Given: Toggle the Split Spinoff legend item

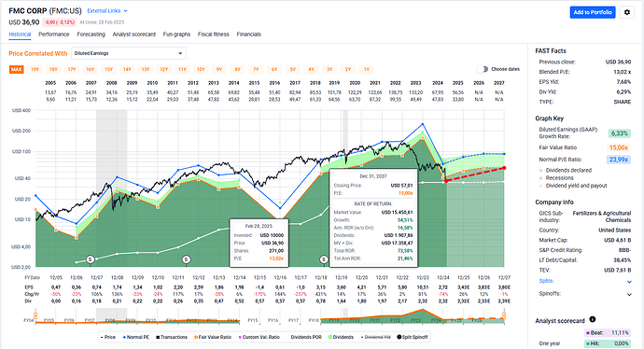Looking at the screenshot, I should (x=413, y=337).
